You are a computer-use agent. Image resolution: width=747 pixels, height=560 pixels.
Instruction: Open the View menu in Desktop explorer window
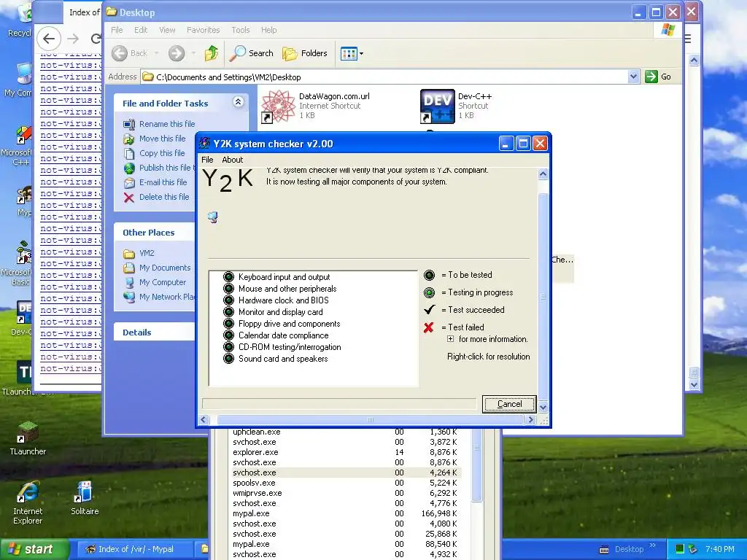[167, 30]
